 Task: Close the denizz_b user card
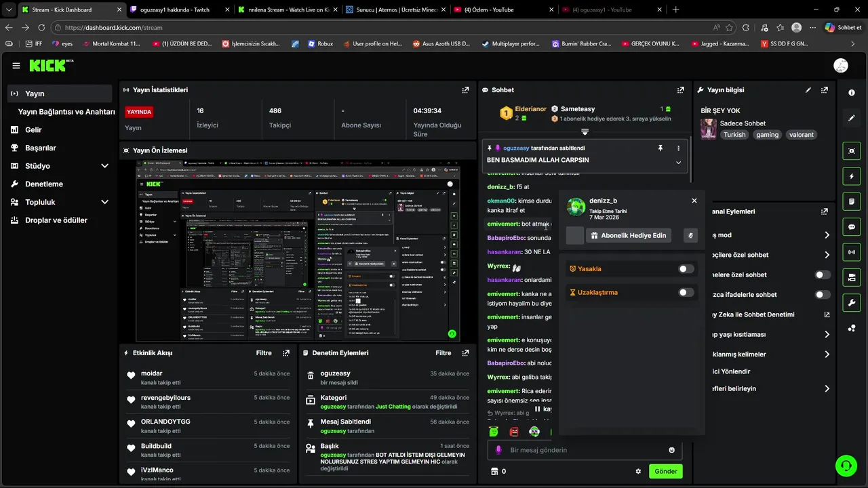coord(694,201)
